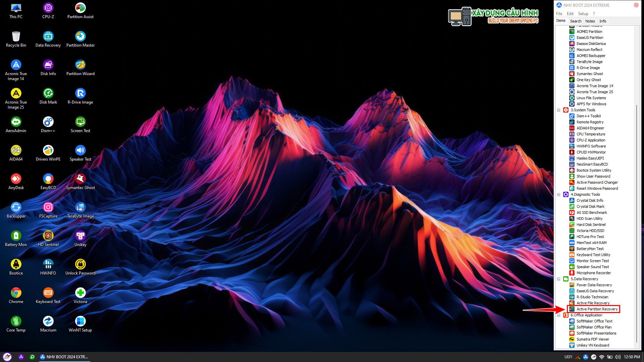Launch FSCapture desktop icon
The image size is (644, 362).
[x=48, y=210]
